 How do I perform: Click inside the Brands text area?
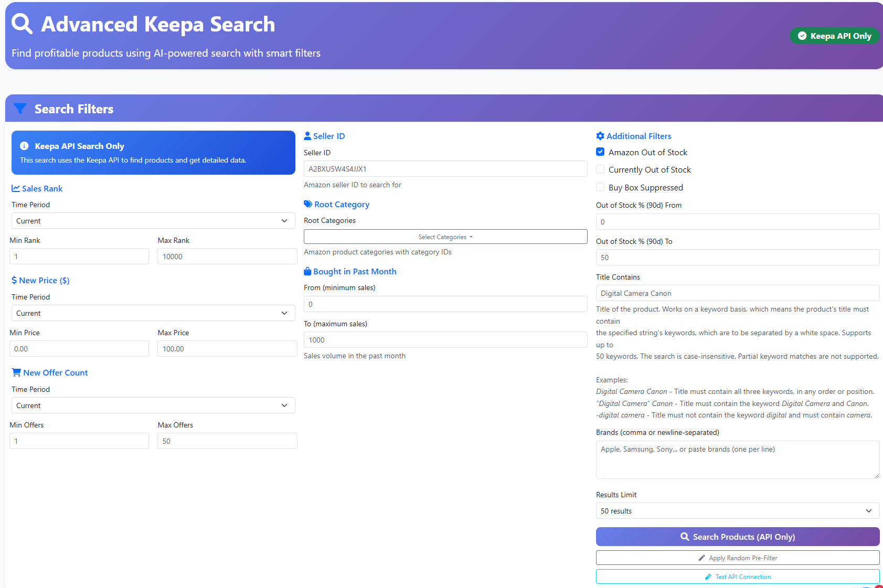[737, 459]
